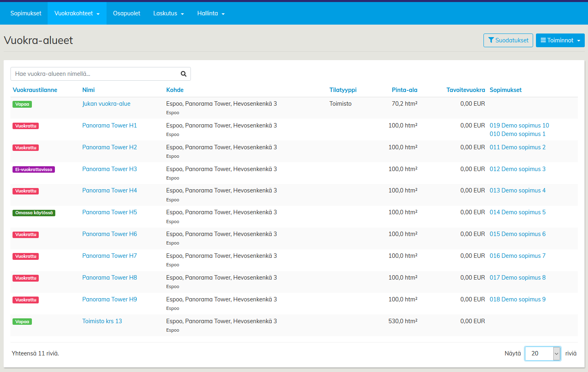588x372 pixels.
Task: Expand the Laskutus menu
Action: [168, 13]
